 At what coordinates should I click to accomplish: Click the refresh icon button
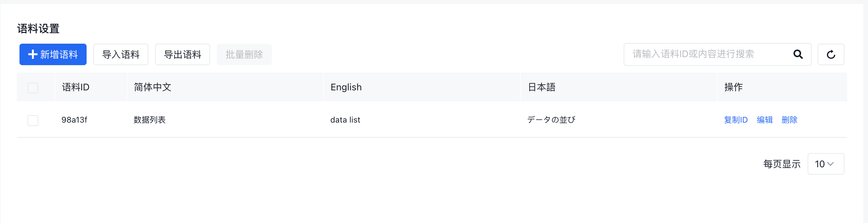click(x=831, y=54)
